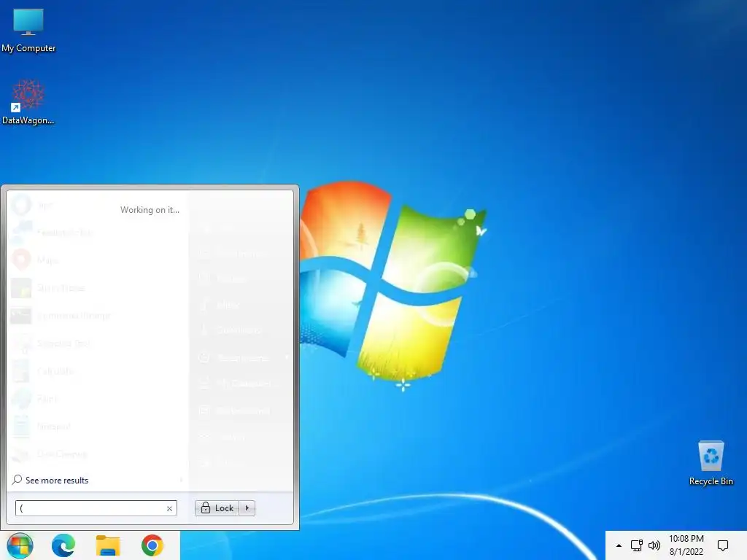Open the volume speaker tray icon
This screenshot has height=560, width=747.
point(654,545)
